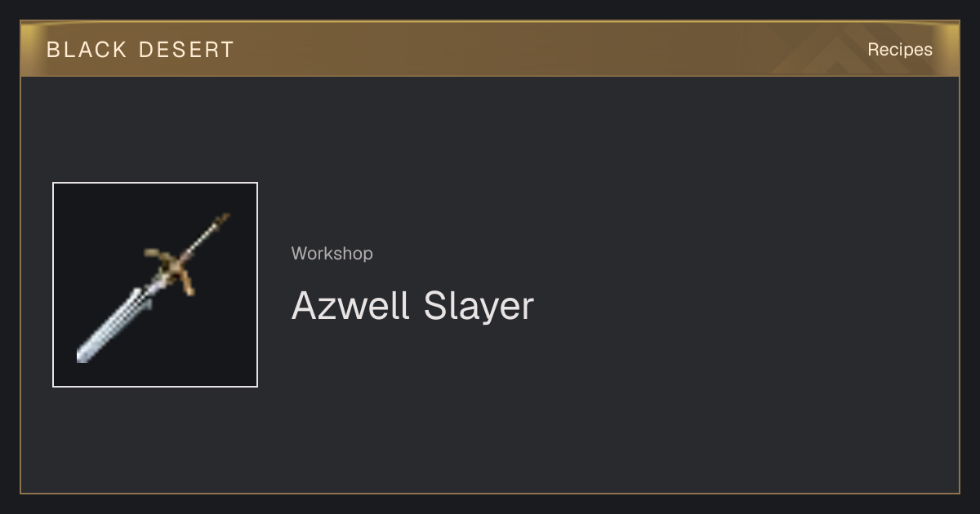This screenshot has height=514, width=980.
Task: Click the Workshop category label
Action: (332, 254)
